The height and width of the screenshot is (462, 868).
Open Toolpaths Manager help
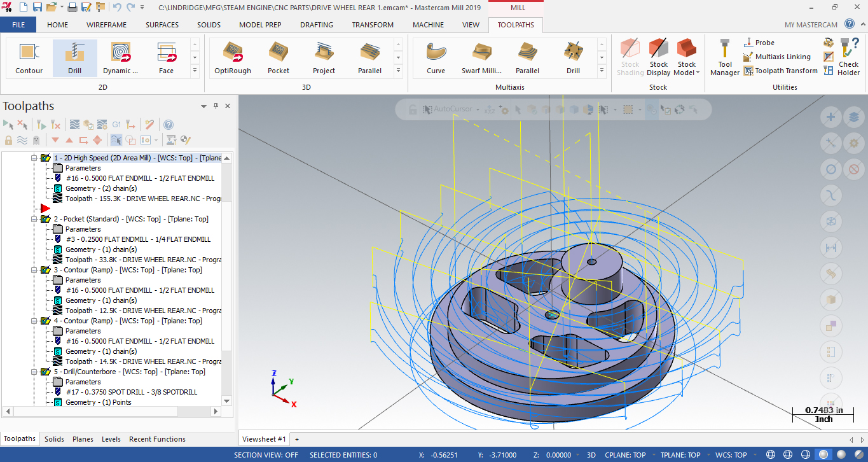(169, 125)
